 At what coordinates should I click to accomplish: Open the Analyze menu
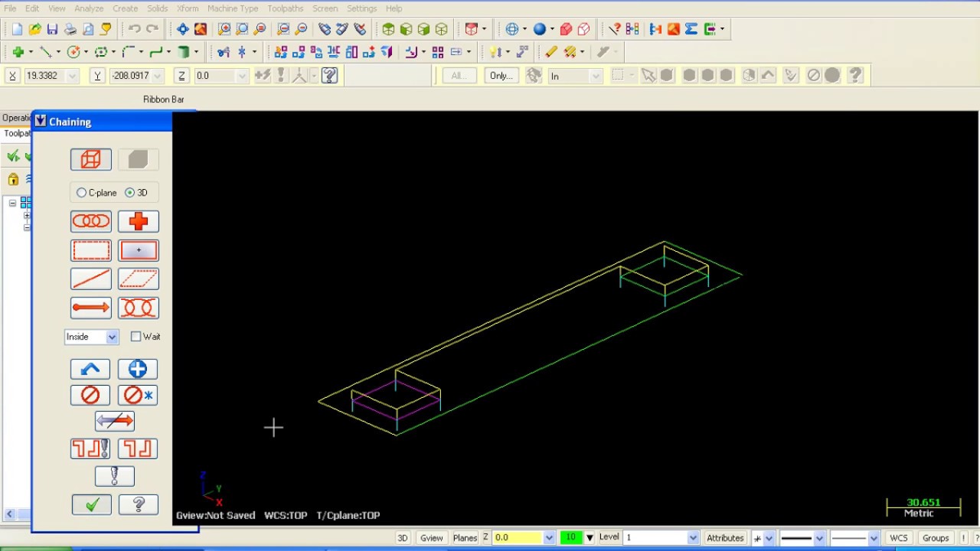pyautogui.click(x=89, y=8)
